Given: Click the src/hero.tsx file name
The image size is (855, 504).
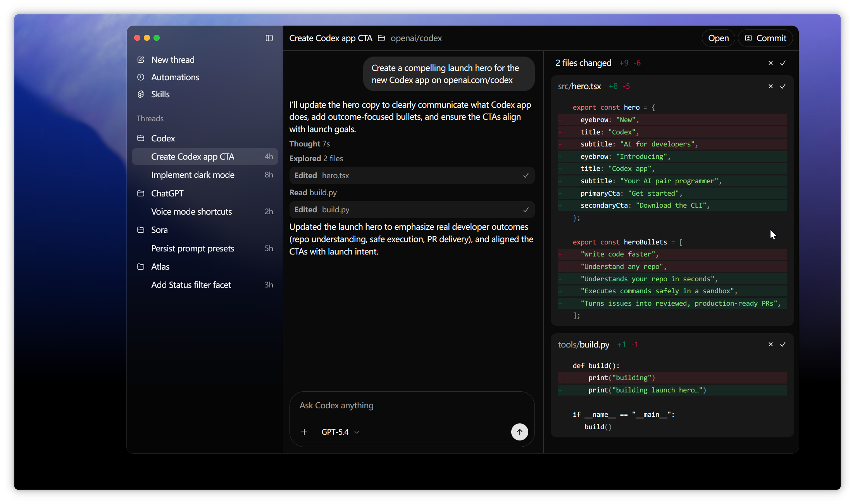Looking at the screenshot, I should [579, 86].
